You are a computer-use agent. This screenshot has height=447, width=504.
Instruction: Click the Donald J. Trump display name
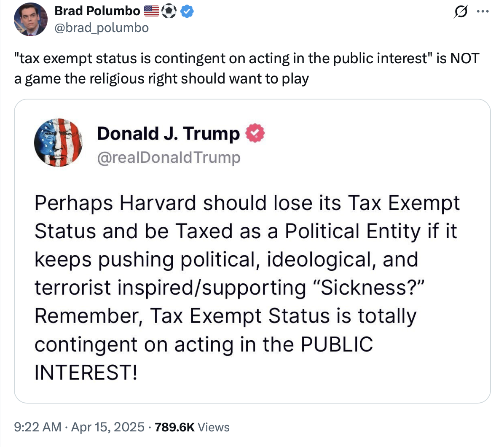click(x=169, y=133)
